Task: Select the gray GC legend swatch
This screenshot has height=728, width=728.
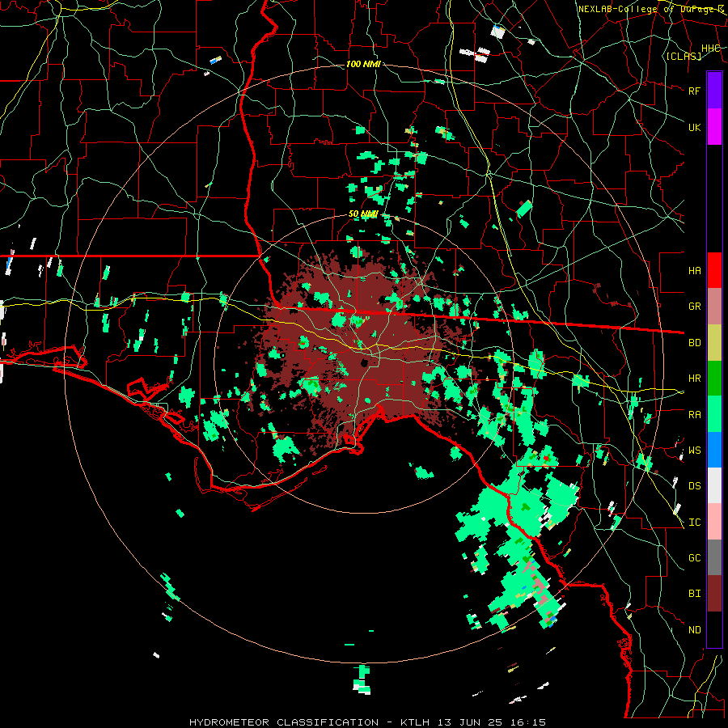Action: pyautogui.click(x=714, y=557)
